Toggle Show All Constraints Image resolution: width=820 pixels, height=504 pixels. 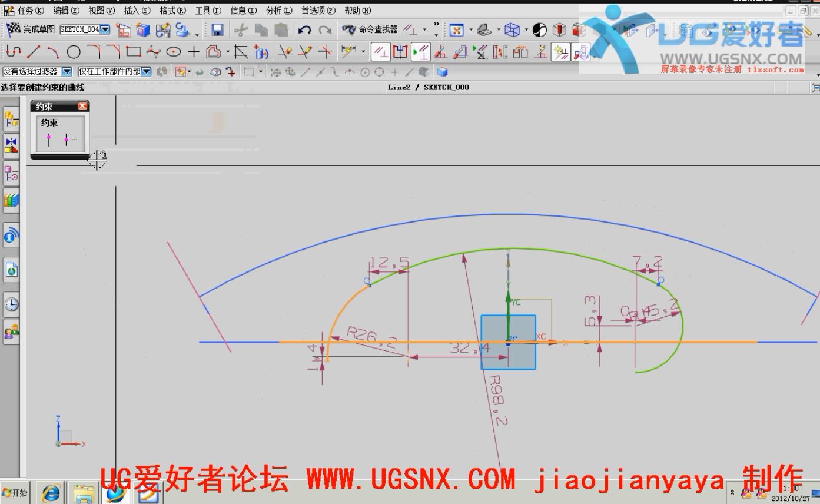tap(421, 52)
